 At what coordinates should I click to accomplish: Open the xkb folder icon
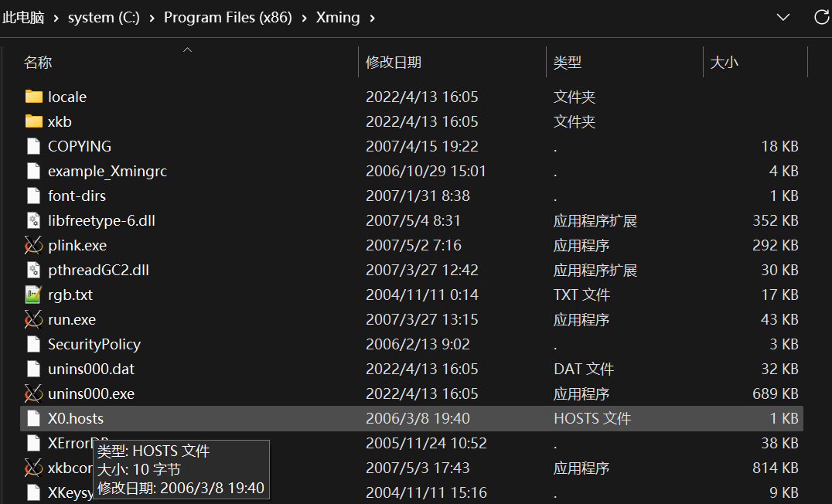[33, 121]
